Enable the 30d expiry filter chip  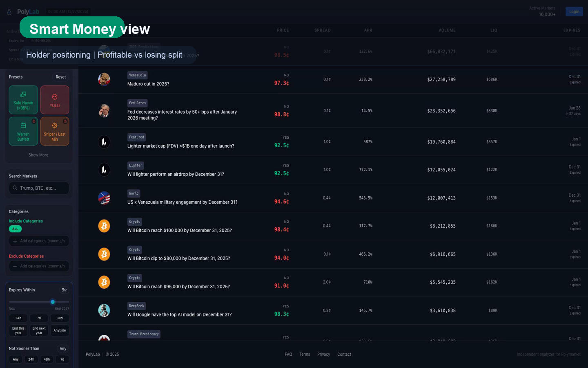coord(60,318)
